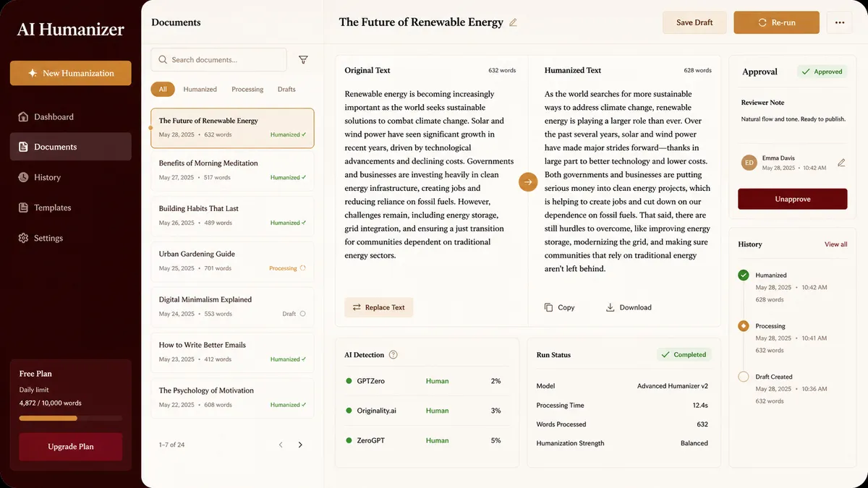Click the Draft Created history marker
Image resolution: width=868 pixels, height=488 pixels.
click(x=743, y=377)
